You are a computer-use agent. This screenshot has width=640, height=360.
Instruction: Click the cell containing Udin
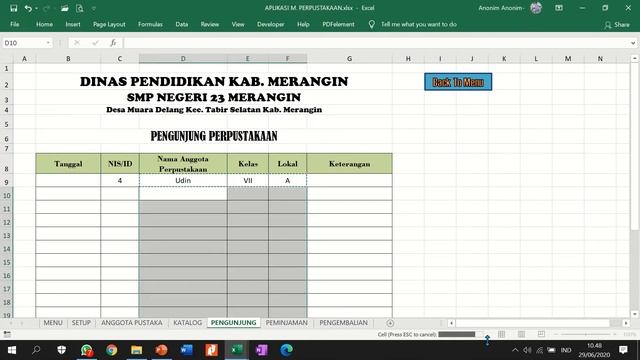(x=183, y=180)
